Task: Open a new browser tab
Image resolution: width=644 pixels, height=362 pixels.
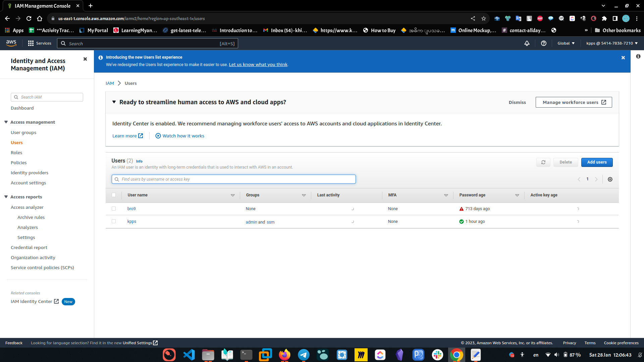Action: 91,6
